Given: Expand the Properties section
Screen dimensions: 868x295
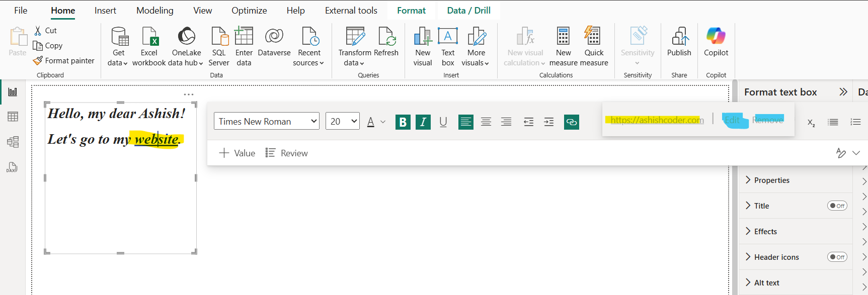Looking at the screenshot, I should pos(771,180).
